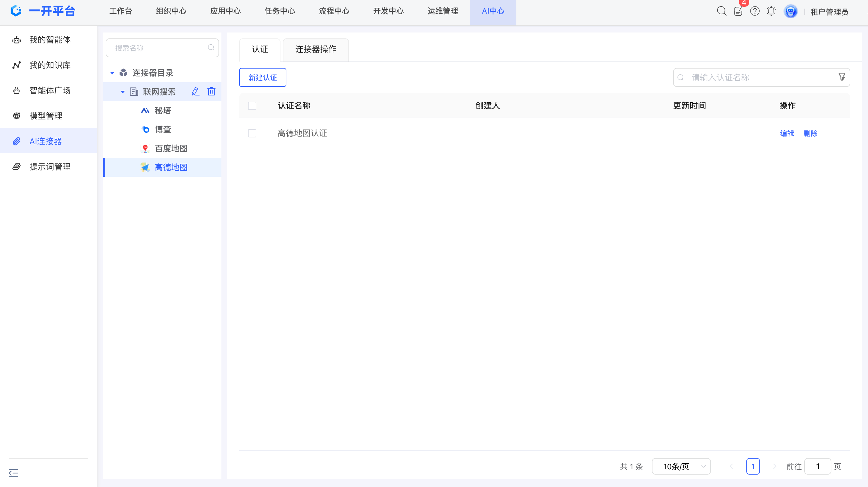Check the 高德地图认证 row checkbox
The image size is (868, 487).
252,133
